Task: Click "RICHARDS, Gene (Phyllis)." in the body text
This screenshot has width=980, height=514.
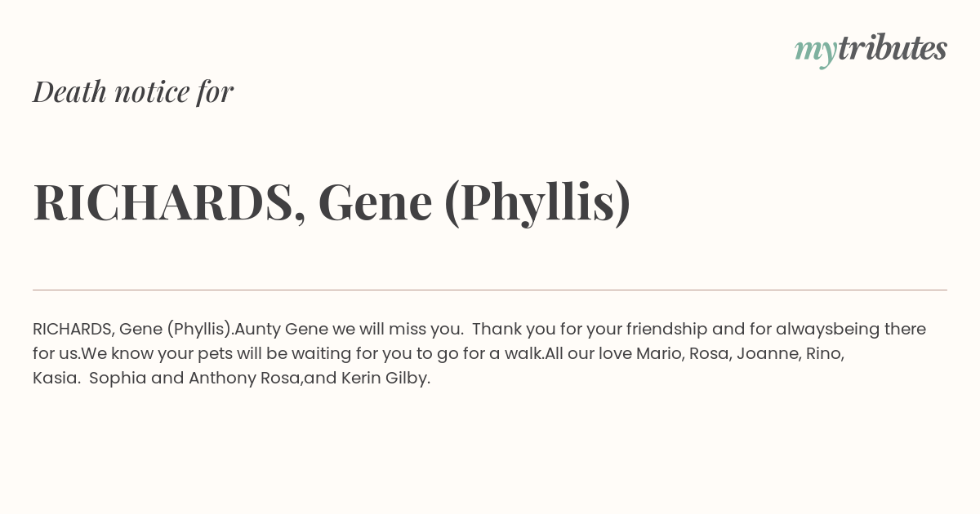Action: [x=133, y=330]
